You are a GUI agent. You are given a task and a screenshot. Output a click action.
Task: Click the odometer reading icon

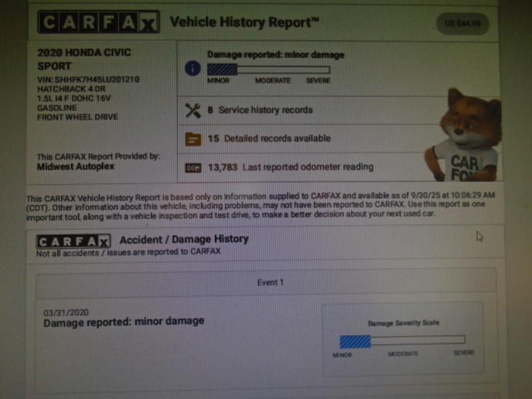[193, 168]
